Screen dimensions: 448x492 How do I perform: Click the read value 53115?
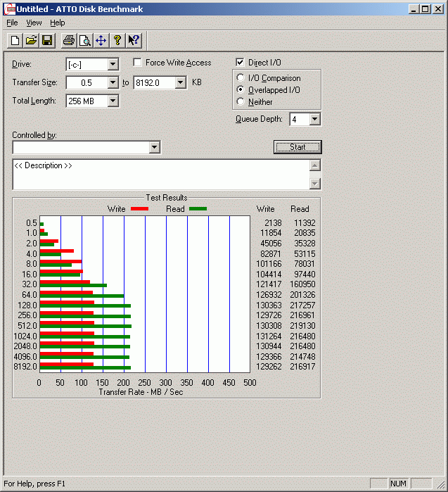click(305, 254)
